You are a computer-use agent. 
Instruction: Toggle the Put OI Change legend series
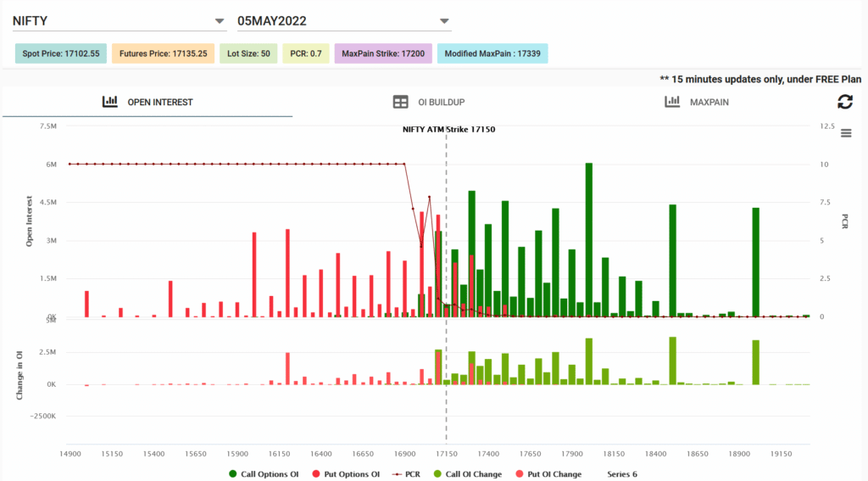(548, 474)
